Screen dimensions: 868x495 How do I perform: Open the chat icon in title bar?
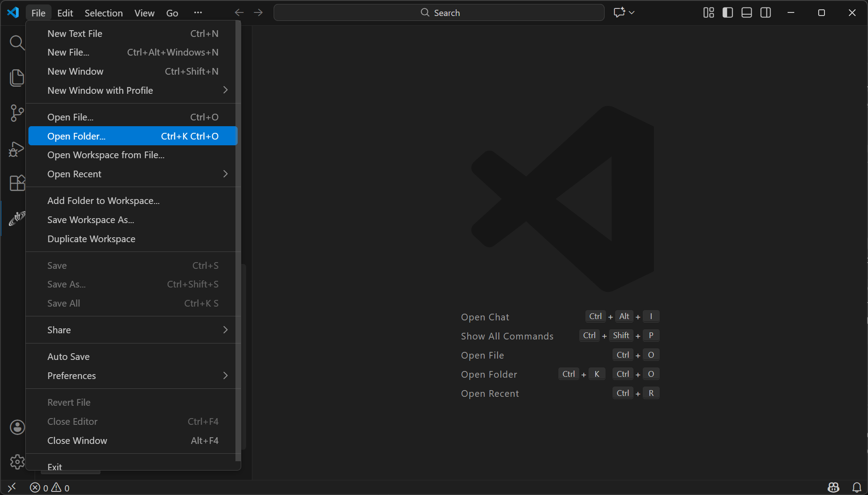(619, 12)
